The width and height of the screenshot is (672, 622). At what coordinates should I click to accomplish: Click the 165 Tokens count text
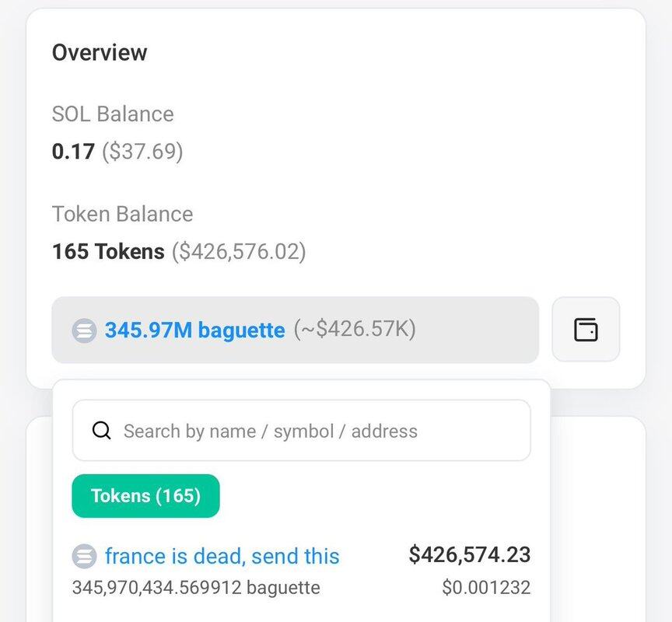click(108, 251)
